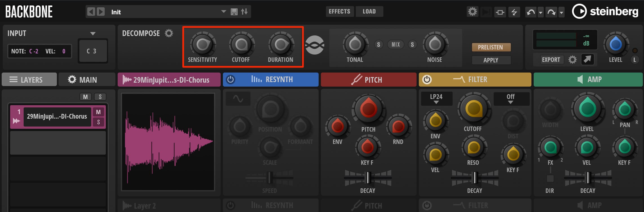
Task: Click the Pitch Decay slider
Action: click(368, 178)
